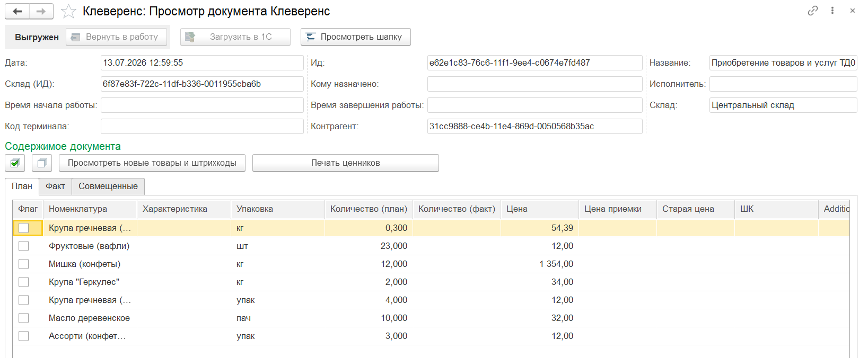Switch to the Совмещенные tab
This screenshot has width=868, height=358.
[108, 186]
